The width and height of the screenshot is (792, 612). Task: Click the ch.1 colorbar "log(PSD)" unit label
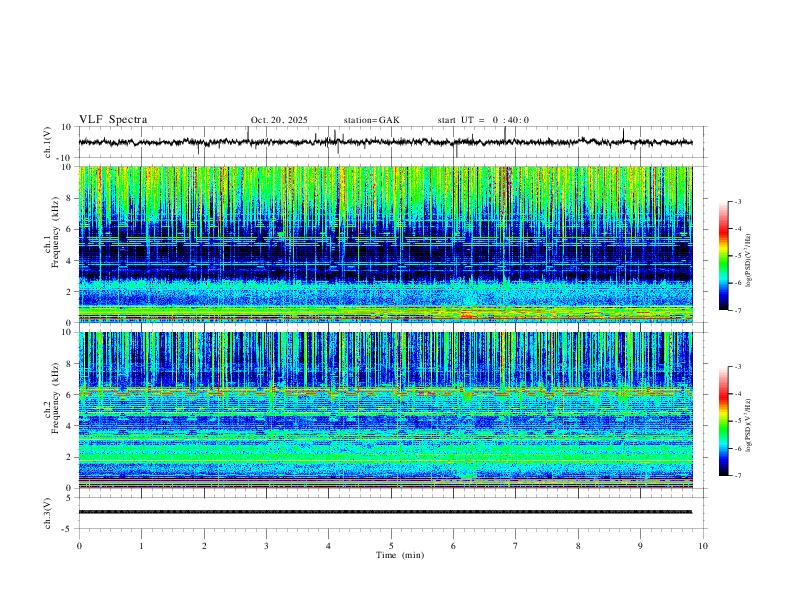coord(748,260)
